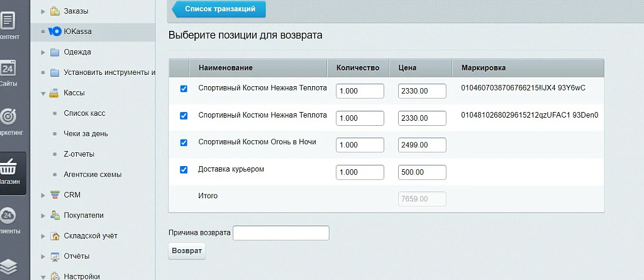Expand the Заказы tree node
644x280 pixels.
pyautogui.click(x=43, y=11)
